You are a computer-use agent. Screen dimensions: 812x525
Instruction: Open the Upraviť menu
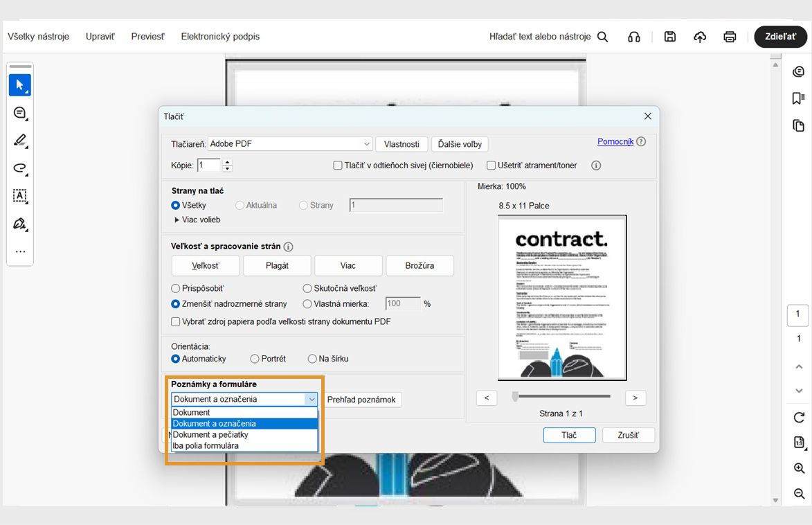100,37
